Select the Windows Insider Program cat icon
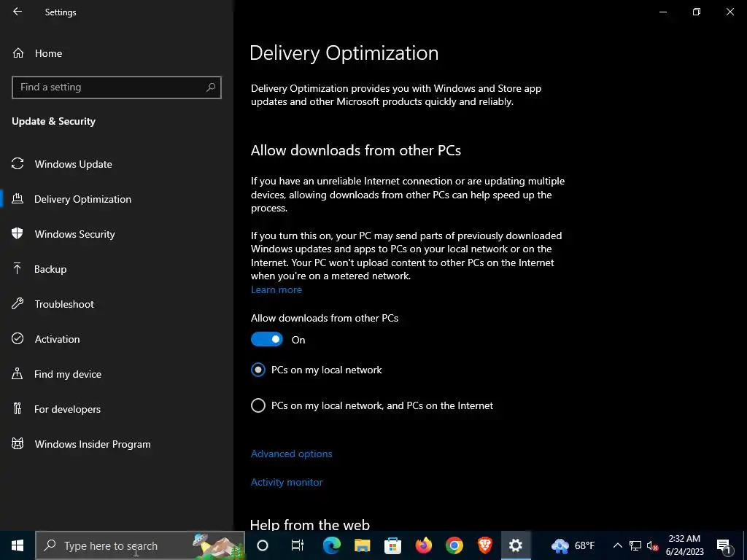747x560 pixels. pos(18,444)
